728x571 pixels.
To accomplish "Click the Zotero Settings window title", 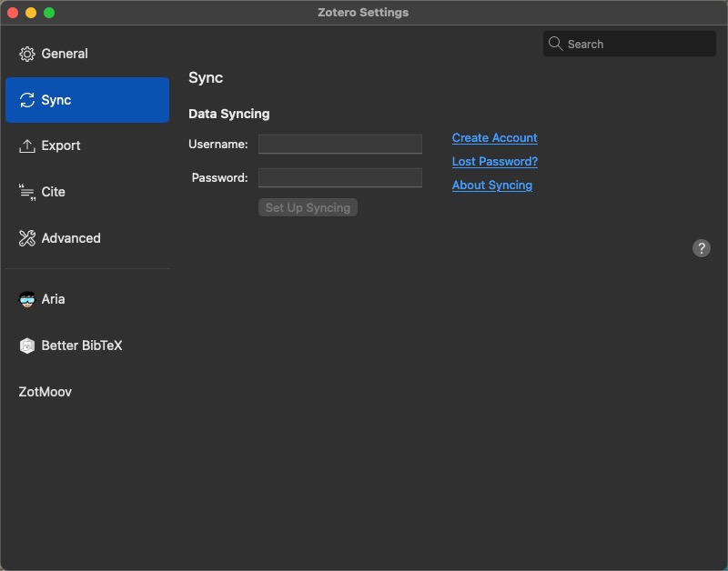I will pyautogui.click(x=363, y=13).
